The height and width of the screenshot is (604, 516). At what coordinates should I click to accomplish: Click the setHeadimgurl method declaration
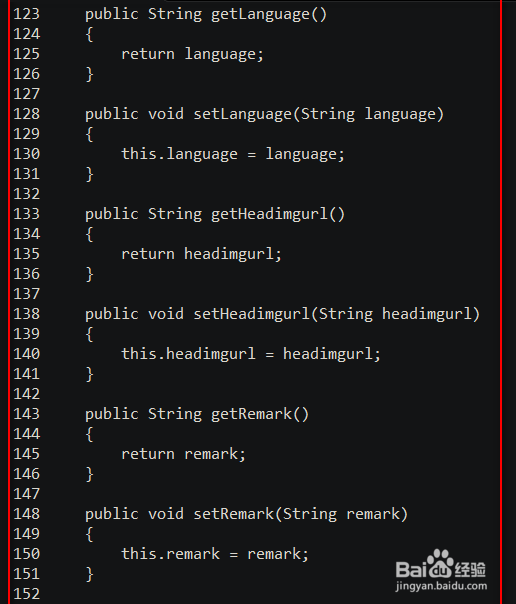point(282,314)
